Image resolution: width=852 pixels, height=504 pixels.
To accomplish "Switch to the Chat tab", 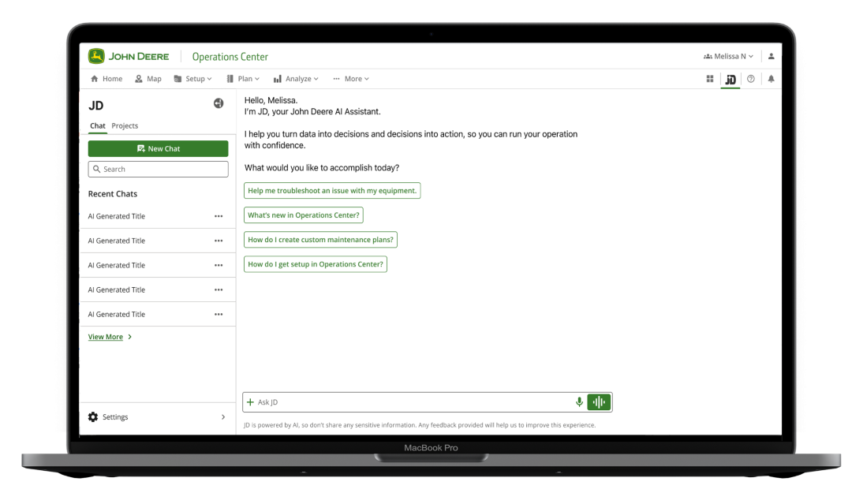I will click(98, 126).
